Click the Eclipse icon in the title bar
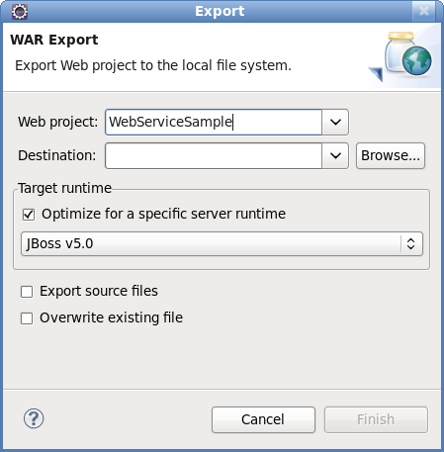This screenshot has height=452, width=444. tap(20, 12)
